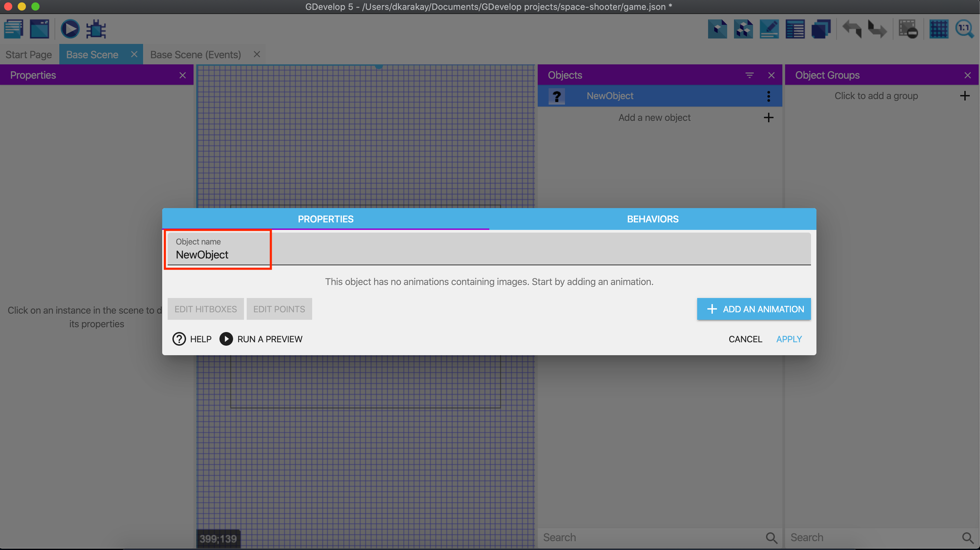Open the layers editor icon
980x550 pixels.
click(x=821, y=29)
